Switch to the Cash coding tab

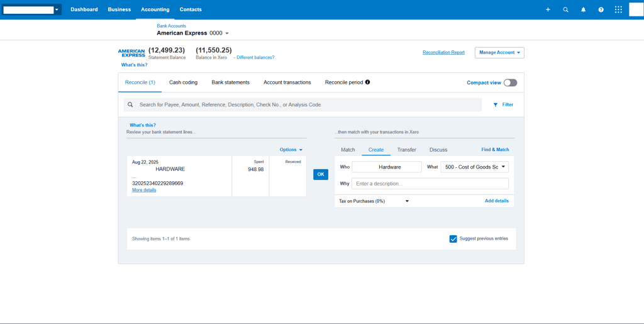click(183, 82)
